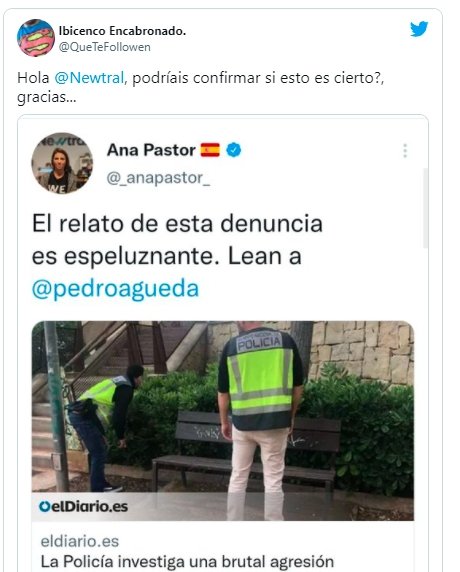Click the Twitter bird logo icon
This screenshot has width=460, height=572.
(419, 29)
